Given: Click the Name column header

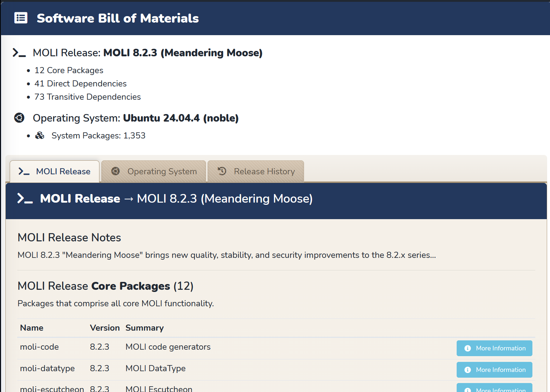Looking at the screenshot, I should [32, 328].
